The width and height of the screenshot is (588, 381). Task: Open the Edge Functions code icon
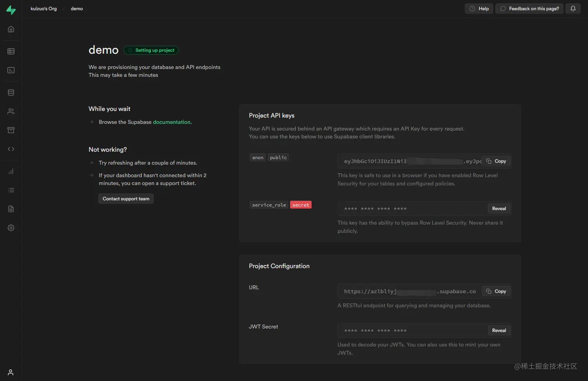tap(11, 149)
